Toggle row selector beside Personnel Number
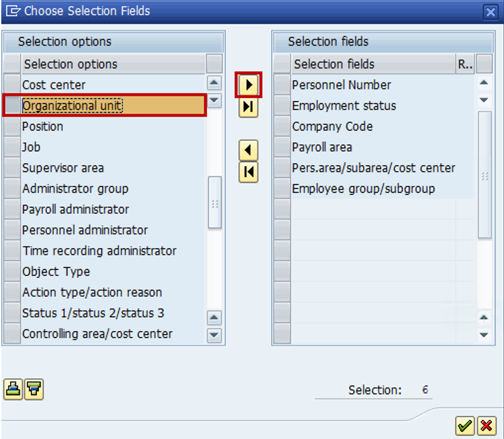The height and width of the screenshot is (439, 504). (x=282, y=84)
